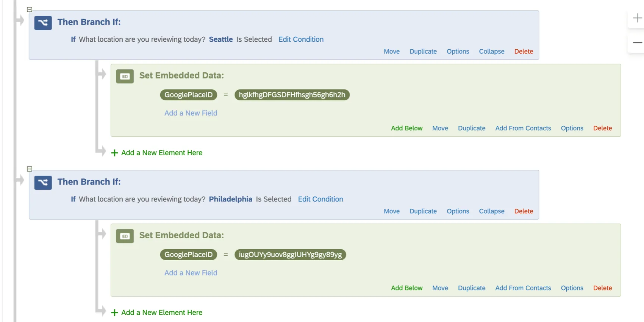Edit Condition on the Seattle branch
This screenshot has width=644, height=322.
[301, 39]
